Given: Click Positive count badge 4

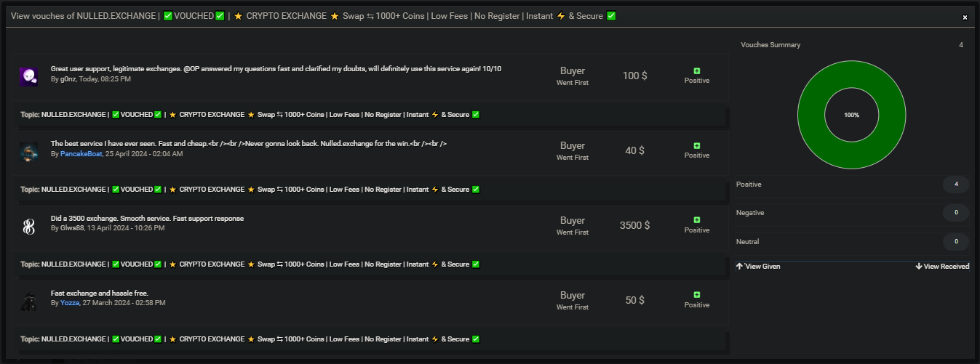Looking at the screenshot, I should click(x=956, y=185).
